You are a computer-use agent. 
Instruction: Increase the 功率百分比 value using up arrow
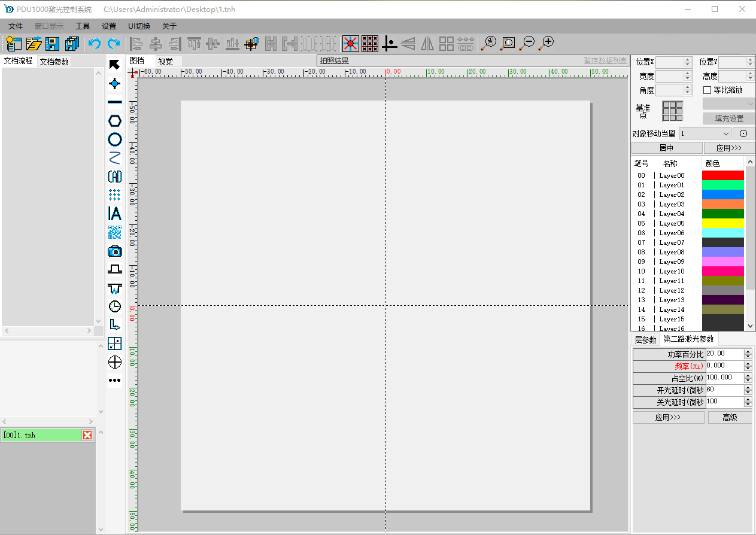pos(748,351)
